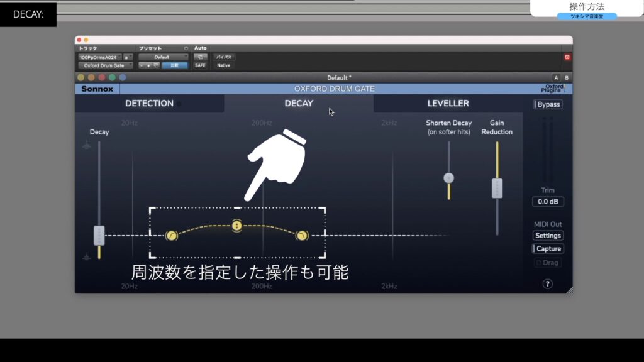
Task: Open the insert position 'a' dropdown
Action: 128,57
